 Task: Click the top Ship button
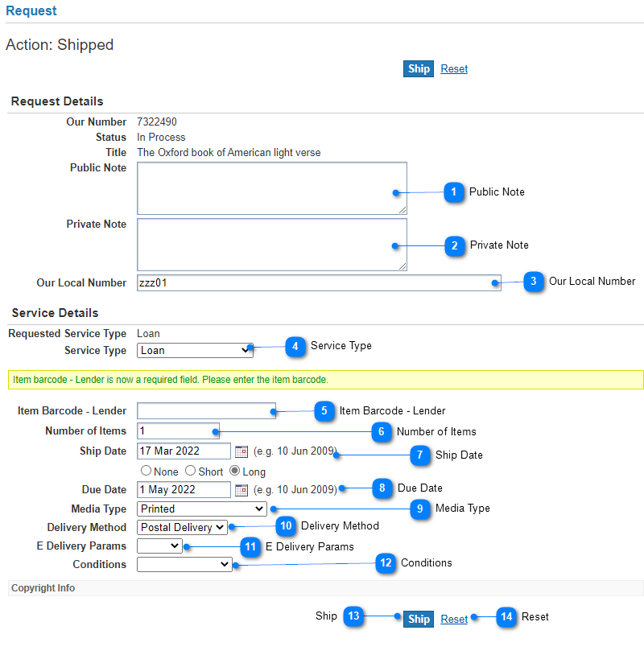click(419, 69)
